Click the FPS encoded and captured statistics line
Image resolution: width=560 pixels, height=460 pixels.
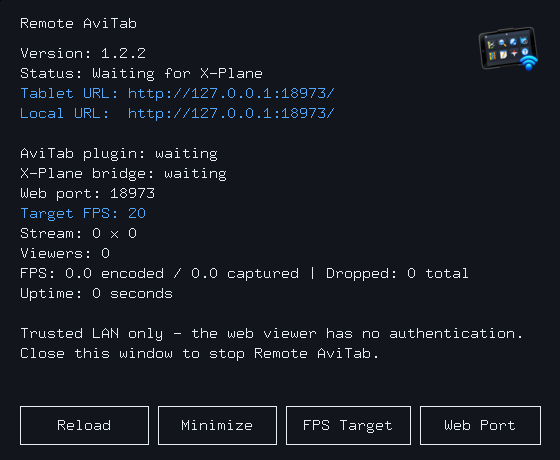click(x=244, y=274)
